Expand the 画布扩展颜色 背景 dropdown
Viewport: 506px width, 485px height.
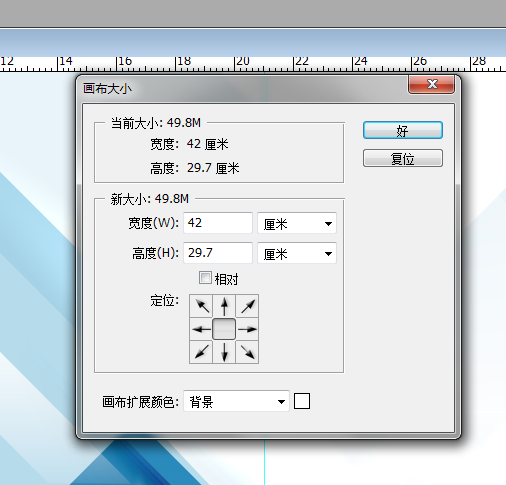(x=236, y=401)
